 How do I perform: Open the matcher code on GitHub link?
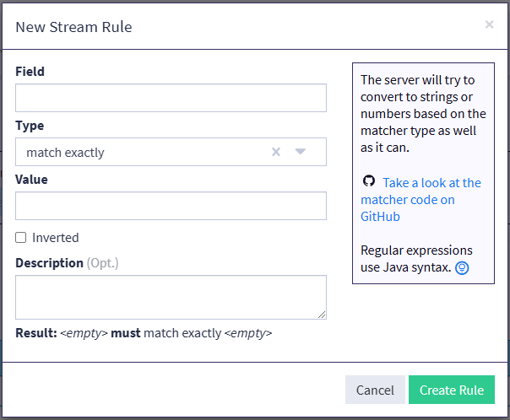[420, 199]
